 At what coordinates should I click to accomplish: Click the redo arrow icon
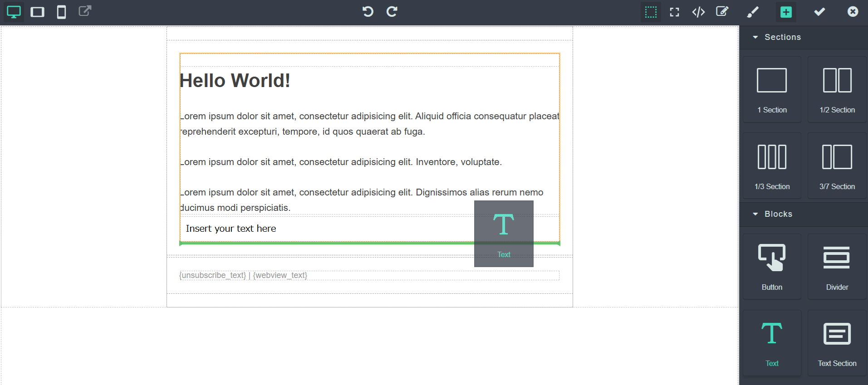[392, 12]
